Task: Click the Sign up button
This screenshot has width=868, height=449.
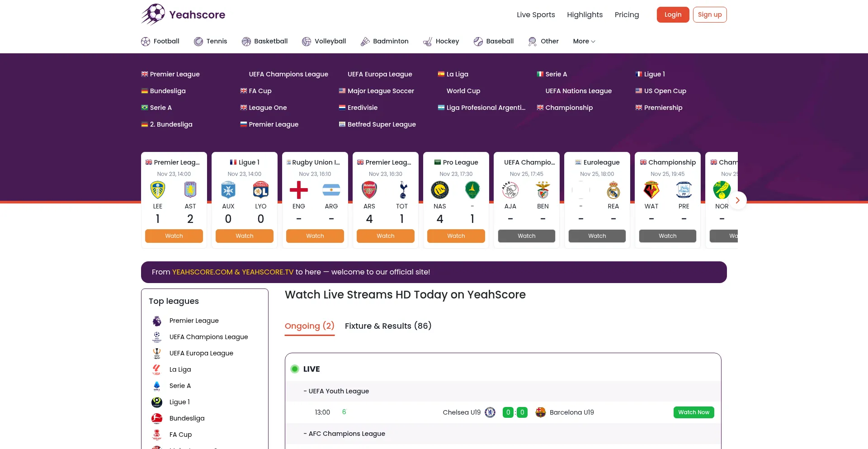Action: pyautogui.click(x=709, y=14)
